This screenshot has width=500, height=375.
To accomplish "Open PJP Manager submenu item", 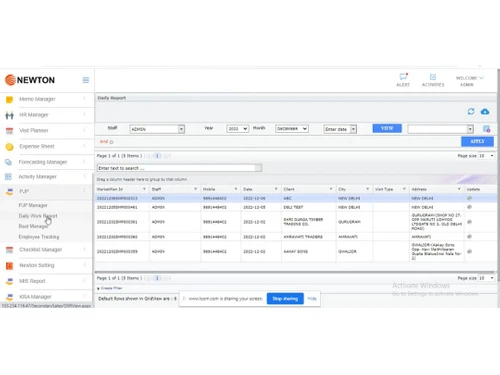I will (x=33, y=205).
